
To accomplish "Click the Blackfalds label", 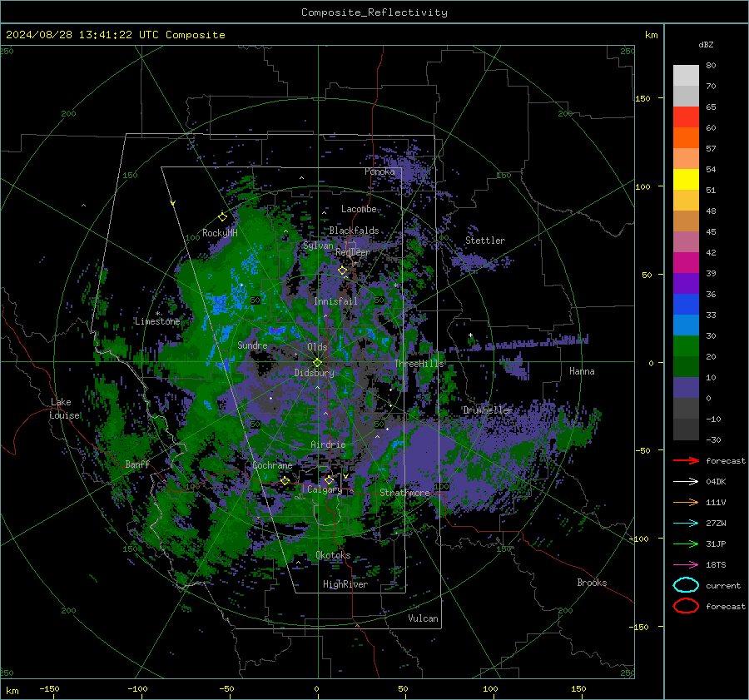I will [354, 231].
